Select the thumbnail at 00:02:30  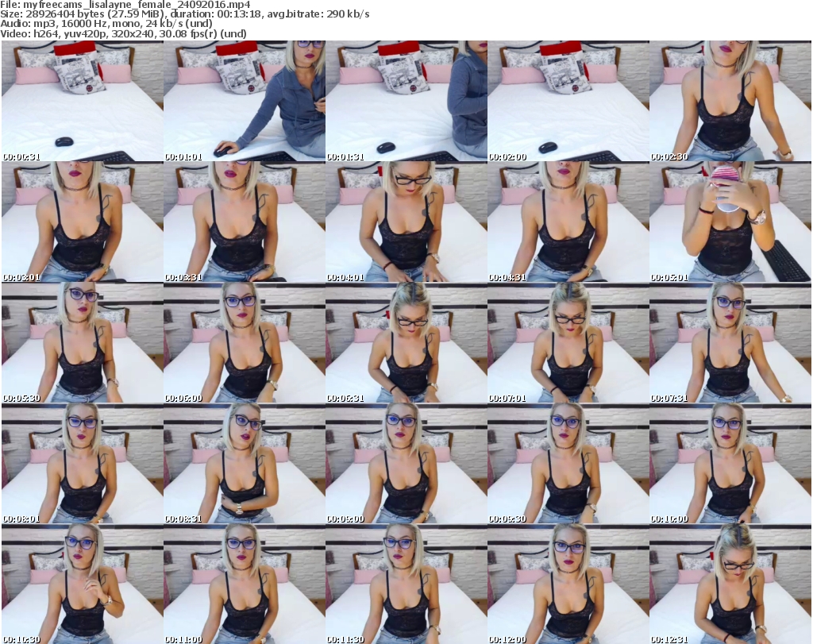click(730, 102)
